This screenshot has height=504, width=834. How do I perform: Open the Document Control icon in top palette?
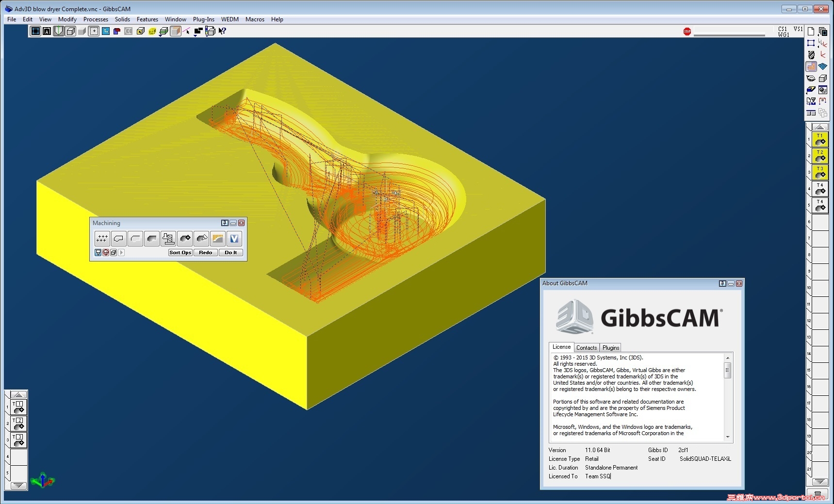click(x=811, y=32)
